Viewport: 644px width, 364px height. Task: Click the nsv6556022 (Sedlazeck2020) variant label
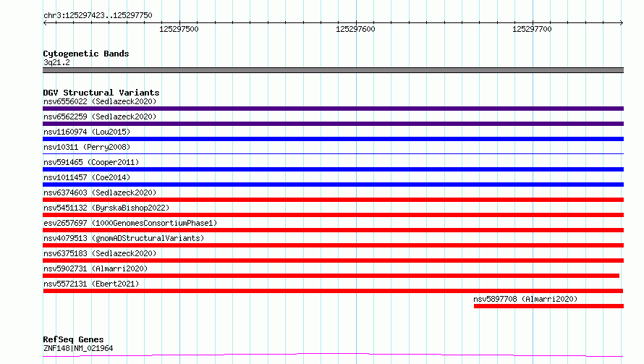100,101
